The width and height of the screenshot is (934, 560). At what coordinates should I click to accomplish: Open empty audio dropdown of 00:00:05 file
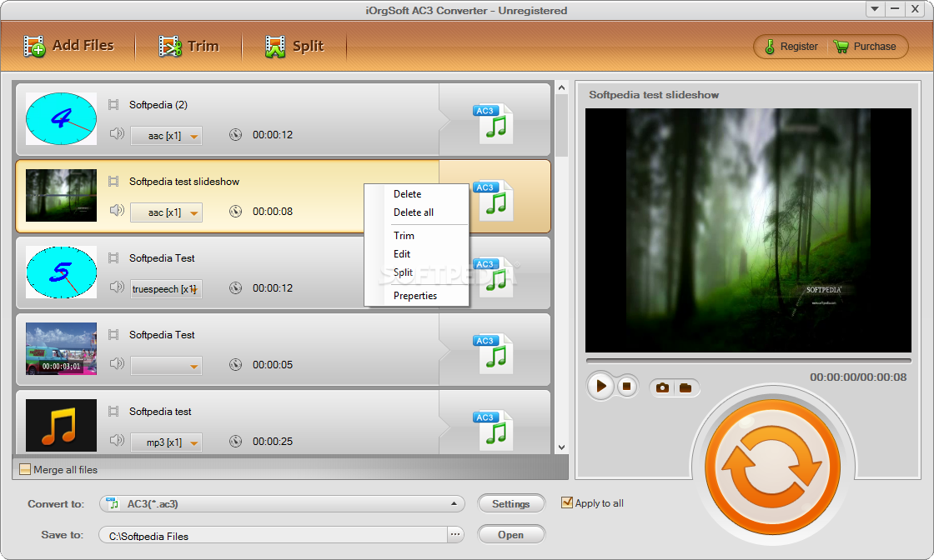(166, 365)
